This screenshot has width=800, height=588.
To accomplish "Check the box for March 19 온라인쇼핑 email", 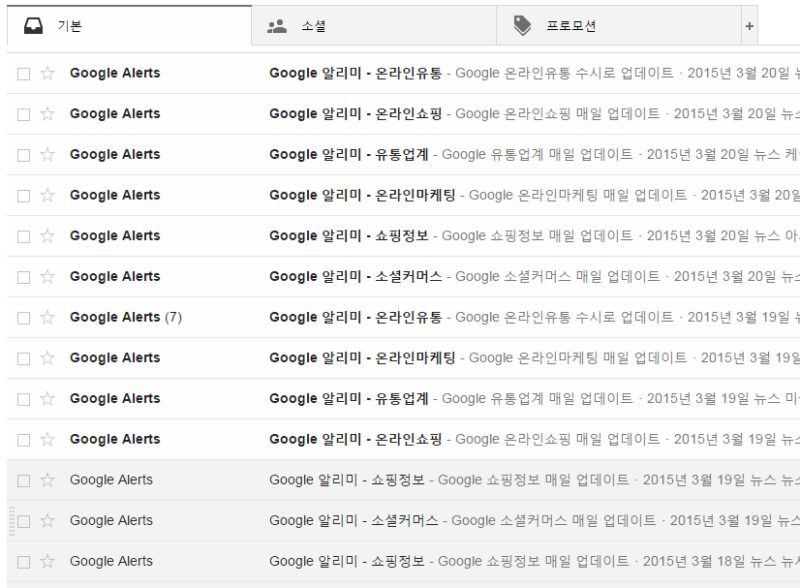I will 24,440.
